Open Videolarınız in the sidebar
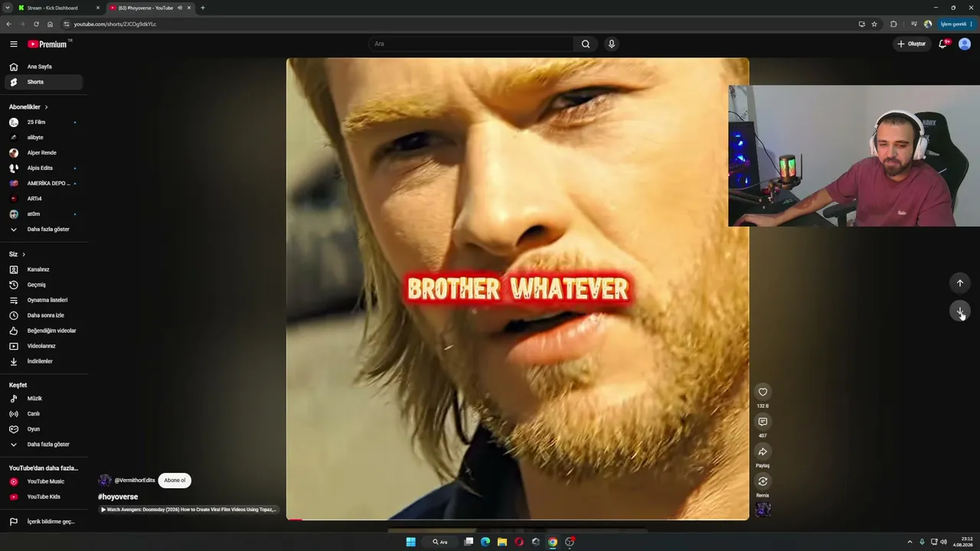This screenshot has height=551, width=980. tap(44, 346)
